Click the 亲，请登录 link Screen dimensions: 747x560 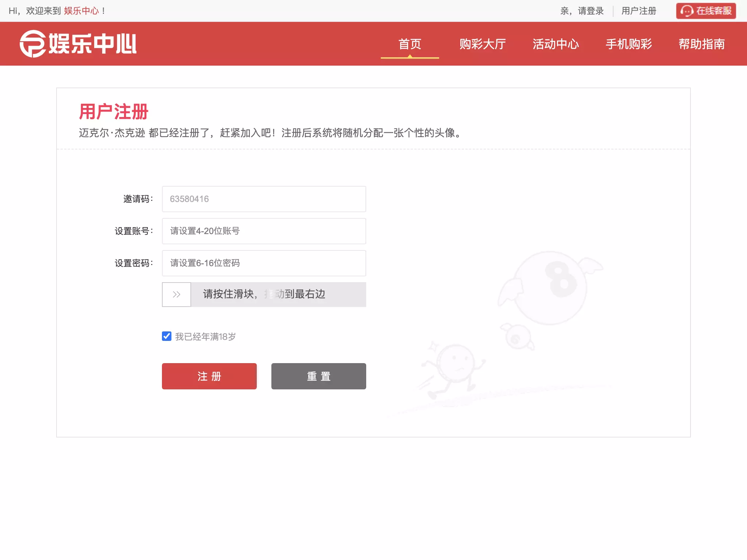click(582, 11)
